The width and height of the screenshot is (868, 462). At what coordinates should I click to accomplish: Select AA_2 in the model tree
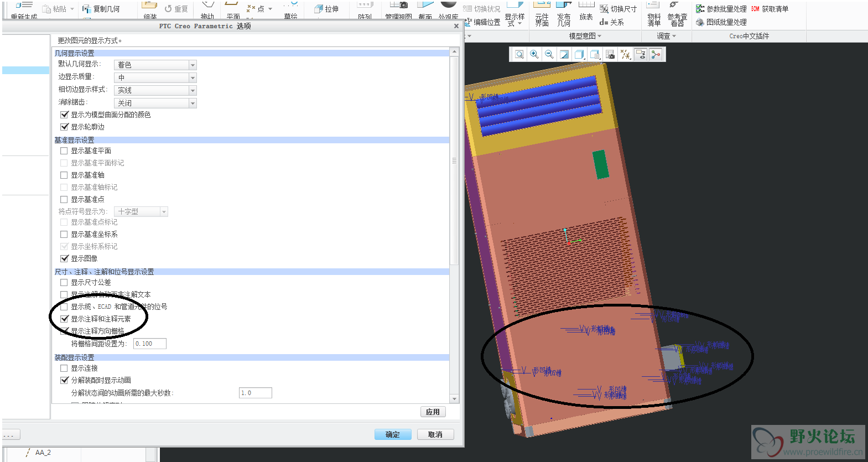tap(43, 453)
